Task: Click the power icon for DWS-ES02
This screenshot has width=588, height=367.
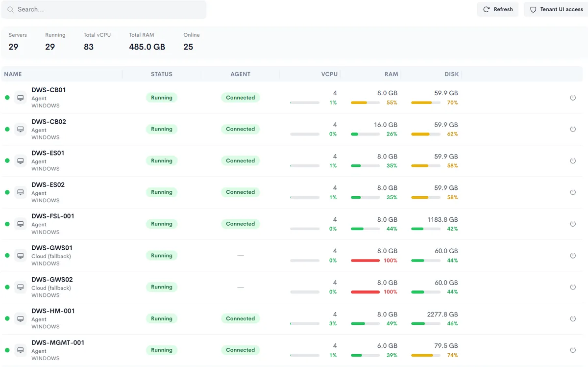Action: click(x=573, y=192)
